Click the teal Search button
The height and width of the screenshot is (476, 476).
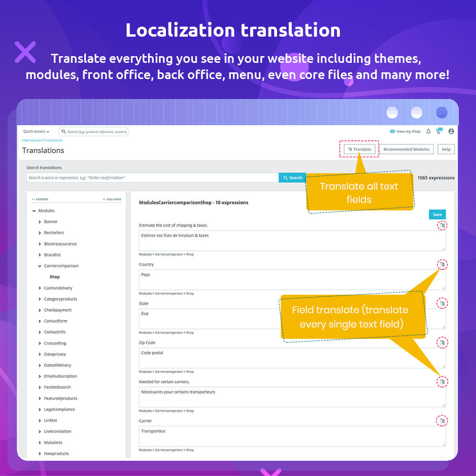click(293, 178)
